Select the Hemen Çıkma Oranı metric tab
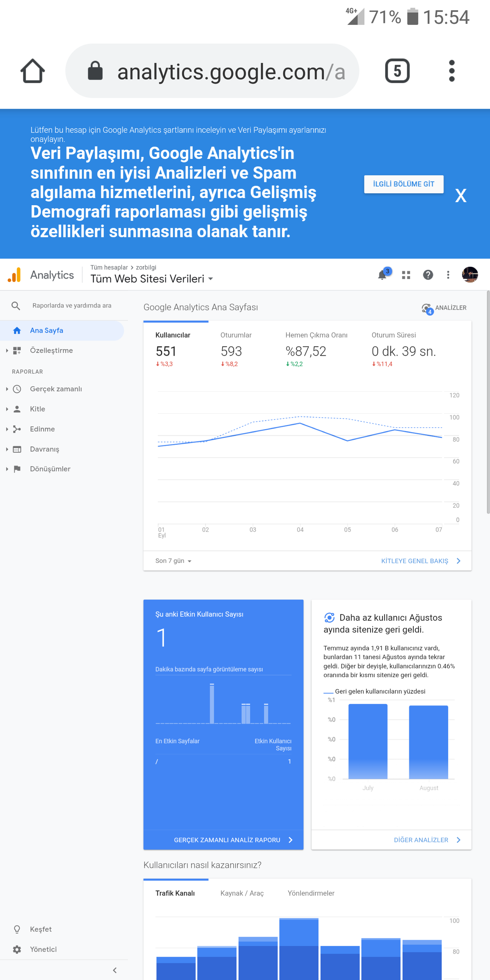The height and width of the screenshot is (980, 490). (x=317, y=349)
